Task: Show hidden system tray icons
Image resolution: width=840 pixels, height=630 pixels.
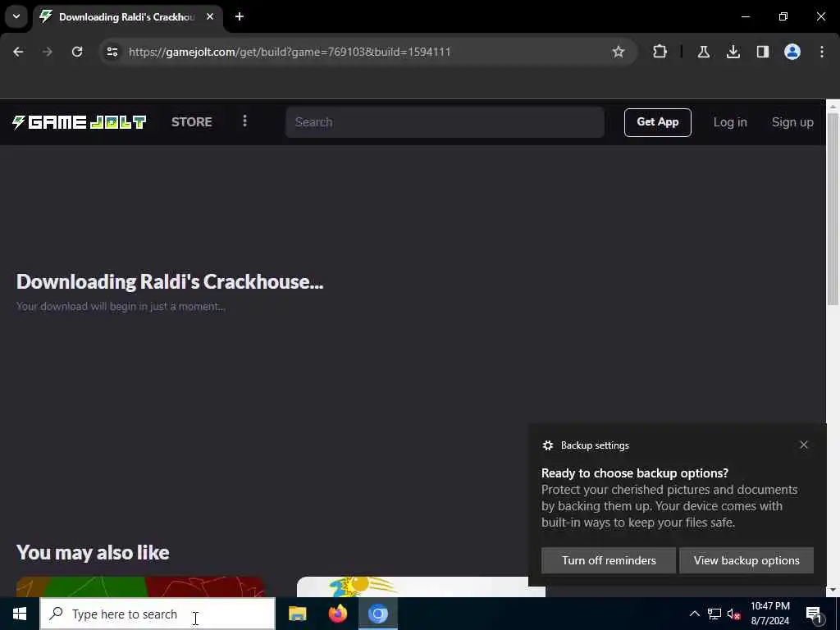Action: pos(694,614)
